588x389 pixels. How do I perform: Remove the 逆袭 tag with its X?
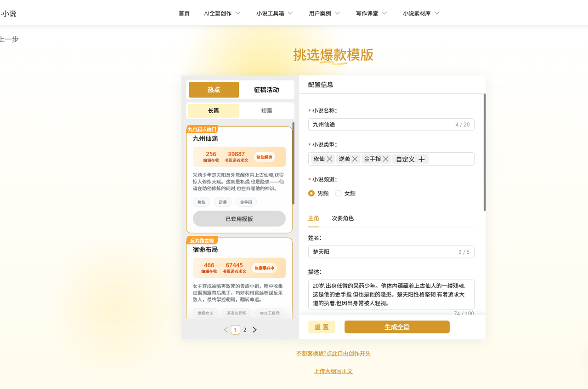[355, 159]
